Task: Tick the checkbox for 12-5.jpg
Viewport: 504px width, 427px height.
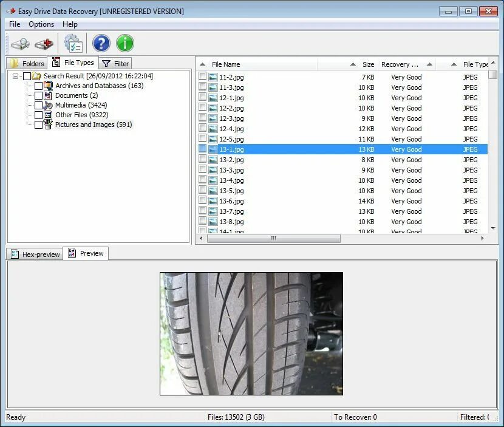Action: 202,138
